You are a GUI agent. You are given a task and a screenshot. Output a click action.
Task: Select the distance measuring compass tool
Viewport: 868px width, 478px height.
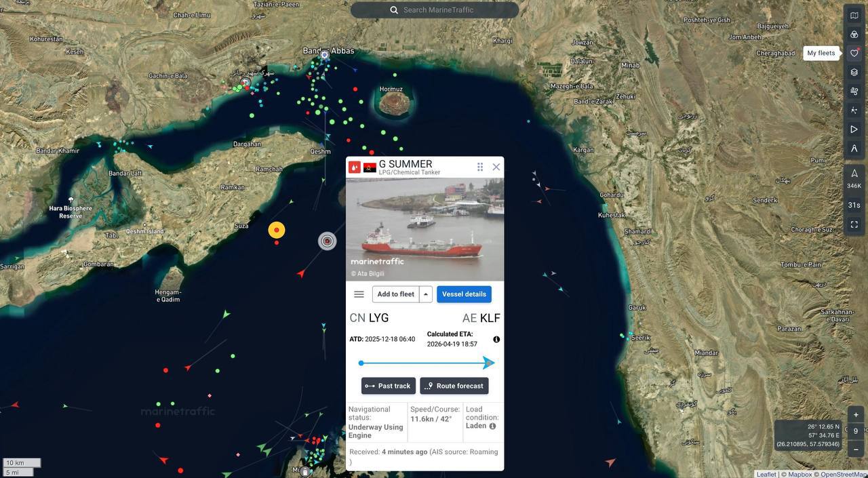[854, 148]
